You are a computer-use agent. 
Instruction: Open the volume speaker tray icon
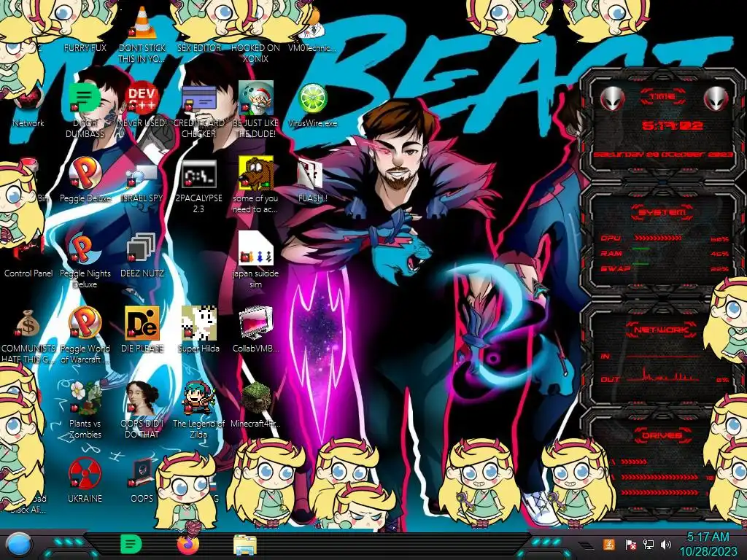pyautogui.click(x=666, y=544)
